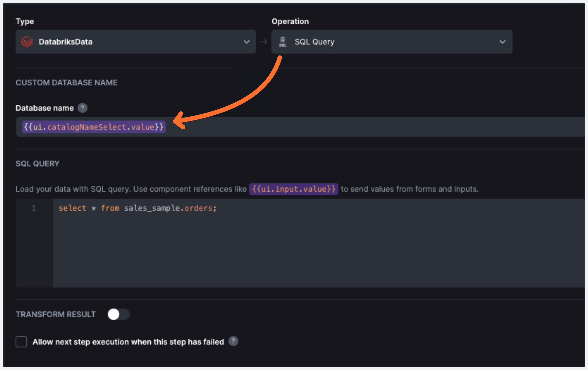The height and width of the screenshot is (370, 588).
Task: Click chevron arrow in Type selector
Action: 247,42
